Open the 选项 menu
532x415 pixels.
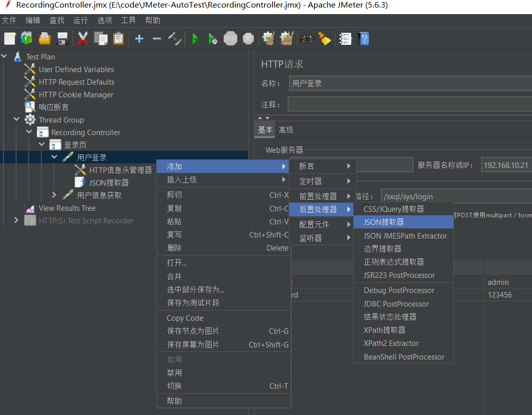tap(104, 20)
